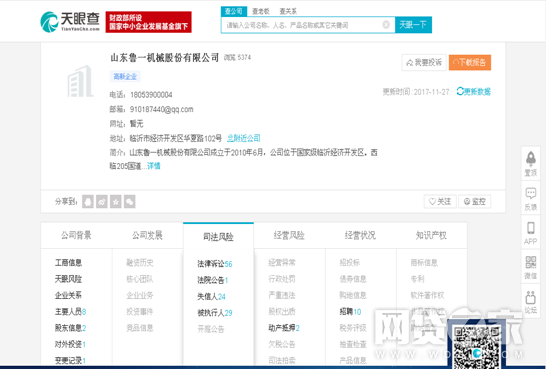The image size is (546, 369).
Task: Click 我要投诉 complaint button
Action: click(424, 63)
